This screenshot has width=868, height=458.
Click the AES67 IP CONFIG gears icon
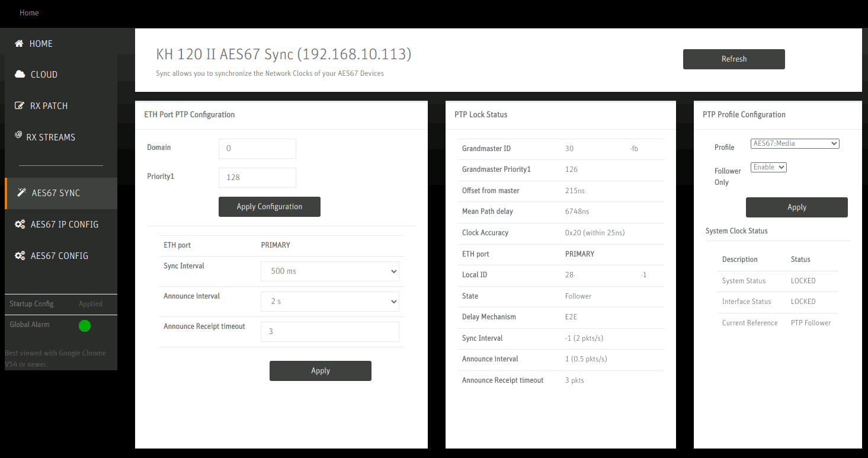20,225
